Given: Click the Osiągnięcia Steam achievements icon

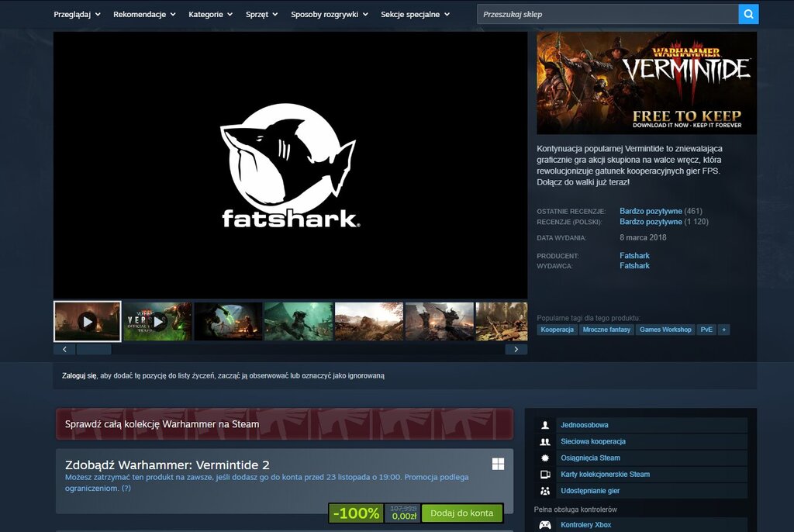Looking at the screenshot, I should pyautogui.click(x=545, y=458).
